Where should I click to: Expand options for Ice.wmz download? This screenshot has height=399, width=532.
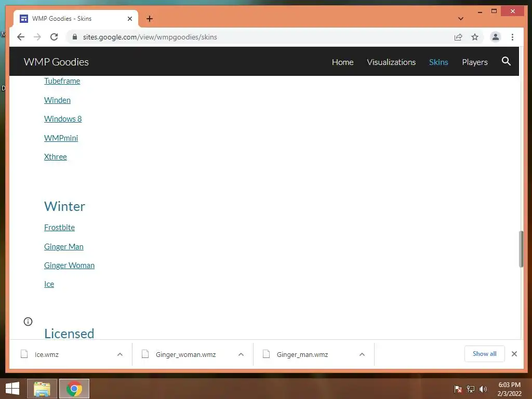[x=120, y=354]
